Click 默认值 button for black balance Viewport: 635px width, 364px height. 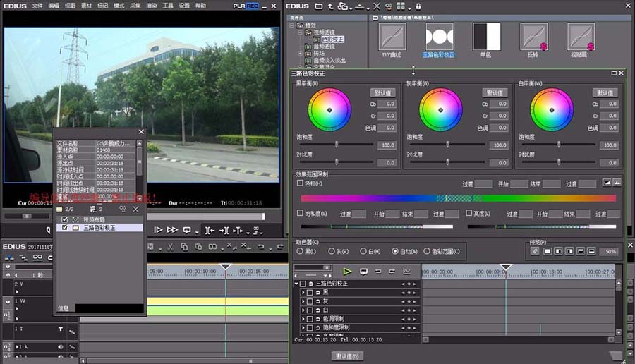382,92
